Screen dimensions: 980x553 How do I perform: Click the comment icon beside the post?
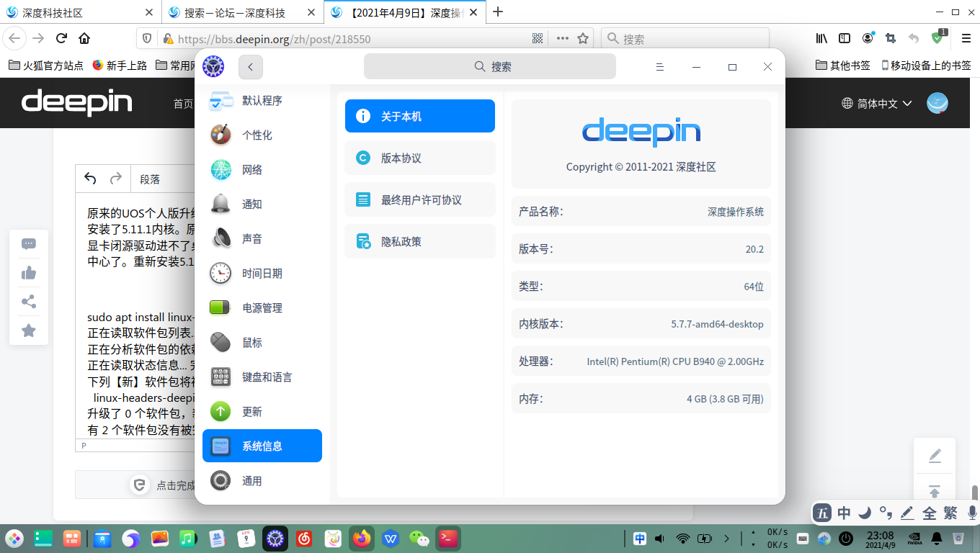point(29,244)
